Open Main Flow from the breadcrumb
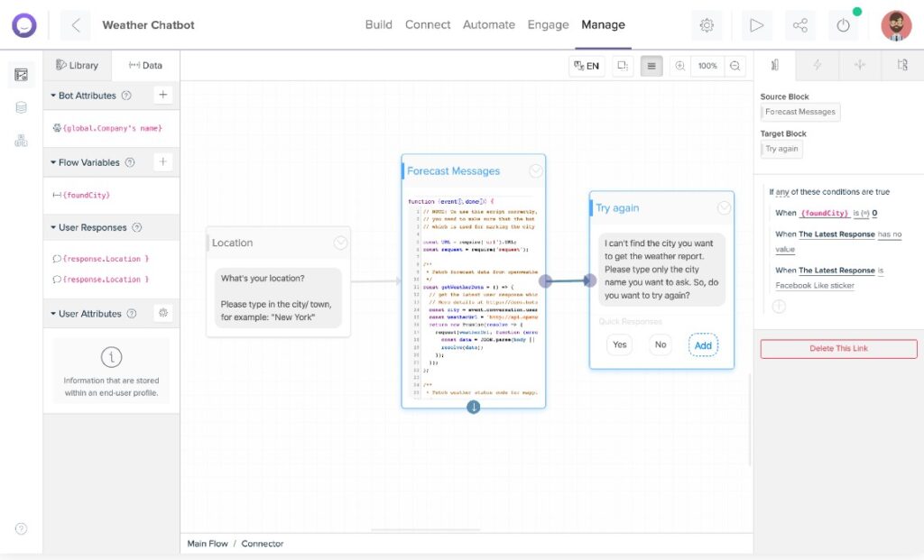This screenshot has height=560, width=924. [x=208, y=543]
